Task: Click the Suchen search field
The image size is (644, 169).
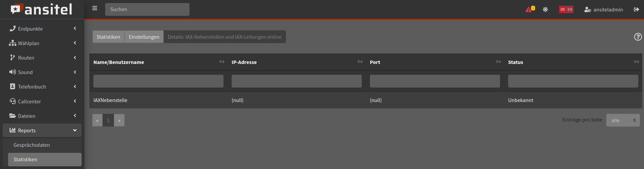Action: [147, 9]
